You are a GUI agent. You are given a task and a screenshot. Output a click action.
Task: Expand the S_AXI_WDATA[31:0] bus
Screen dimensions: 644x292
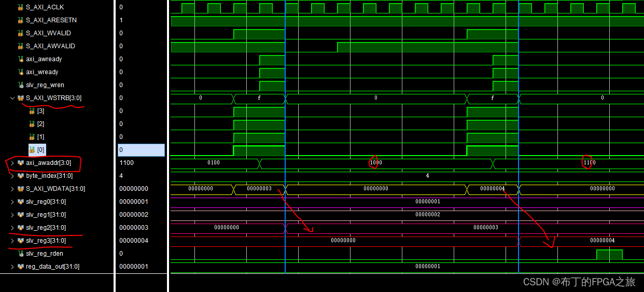[x=12, y=189]
